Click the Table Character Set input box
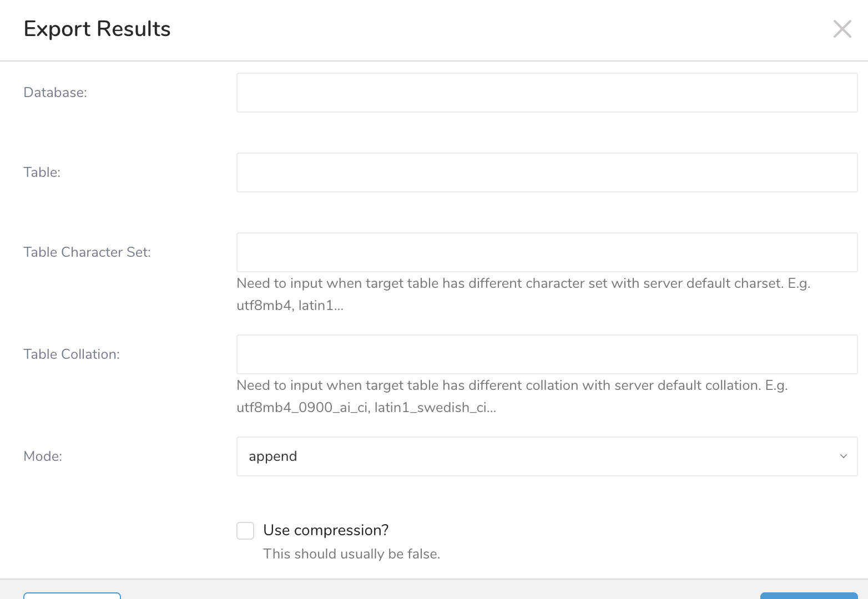The image size is (868, 599). coord(547,252)
